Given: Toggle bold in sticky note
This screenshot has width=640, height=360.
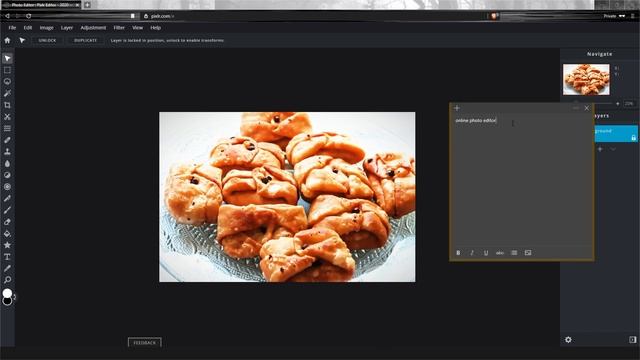Looking at the screenshot, I should click(x=458, y=253).
